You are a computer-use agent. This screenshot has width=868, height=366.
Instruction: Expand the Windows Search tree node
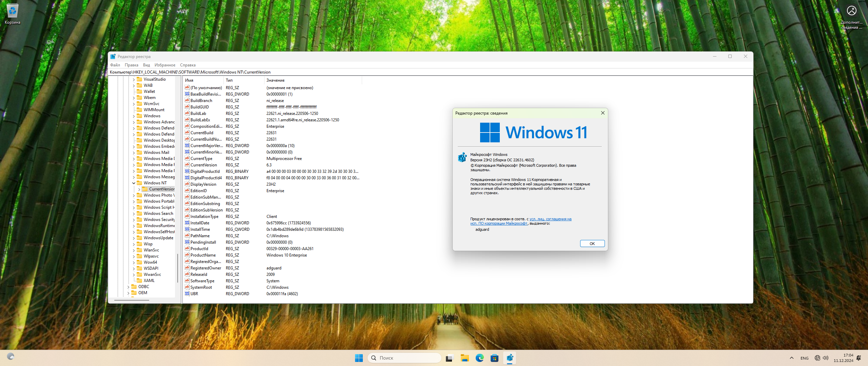point(134,213)
